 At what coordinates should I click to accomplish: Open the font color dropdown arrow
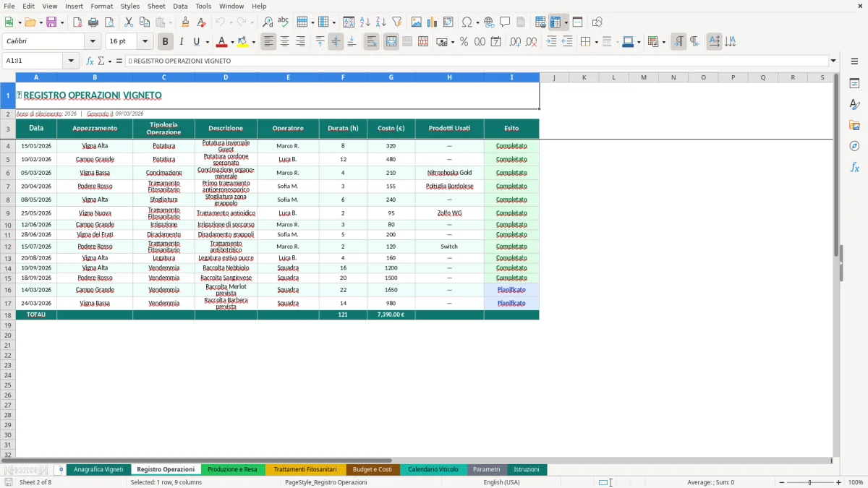(231, 42)
